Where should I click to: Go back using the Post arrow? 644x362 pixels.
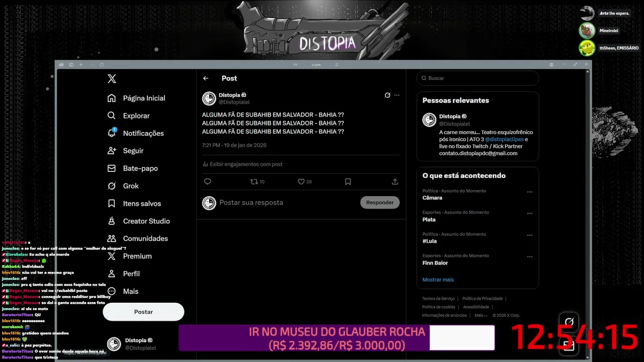coord(206,78)
